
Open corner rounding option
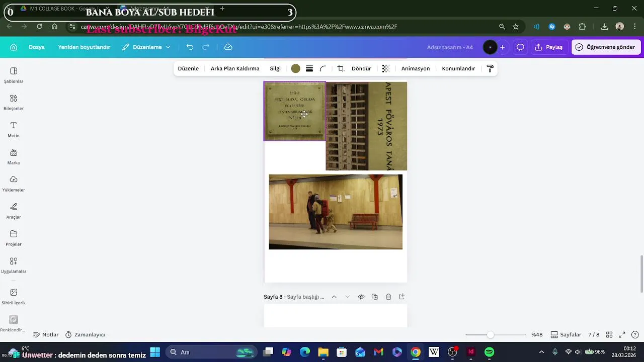(323, 68)
